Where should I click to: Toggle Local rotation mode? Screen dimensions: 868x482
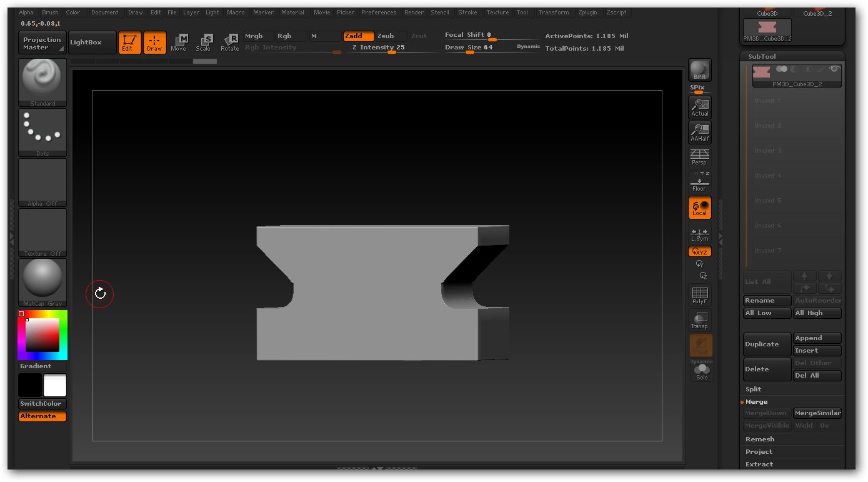click(699, 208)
